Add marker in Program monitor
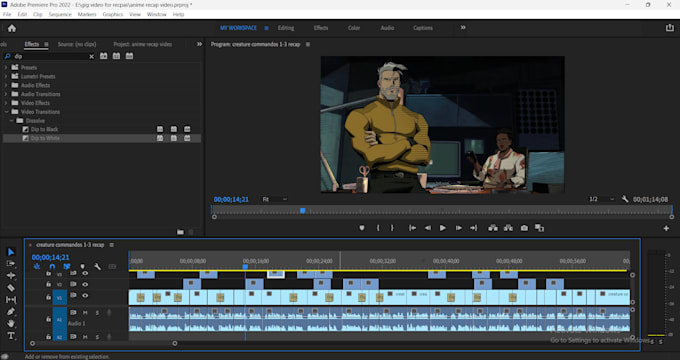This screenshot has height=360, width=680. (x=362, y=228)
